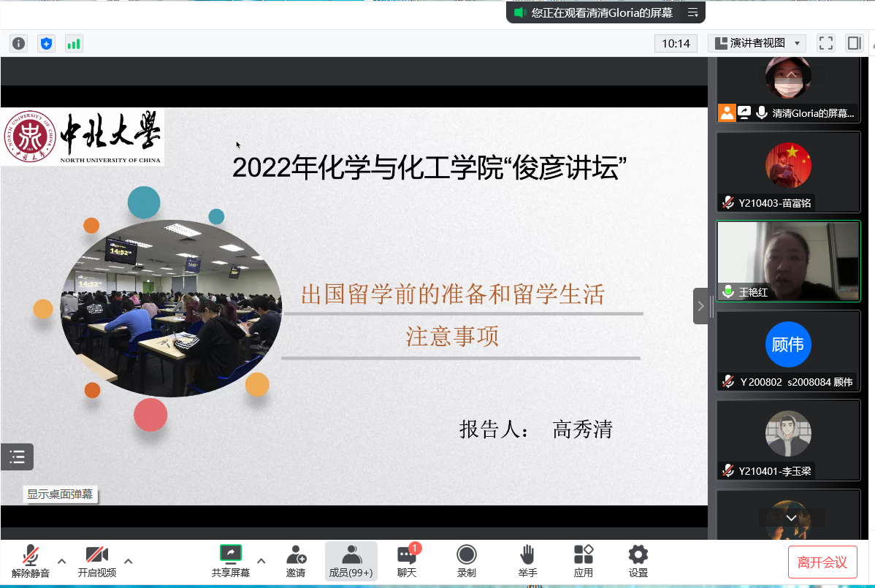Expand audio options arrow beside microphone

coord(62,561)
